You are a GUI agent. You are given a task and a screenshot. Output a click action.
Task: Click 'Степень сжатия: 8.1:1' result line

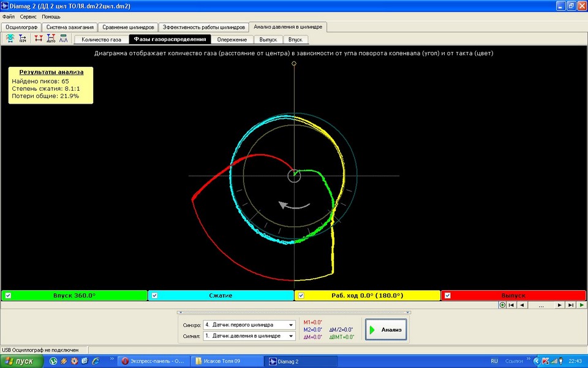[46, 88]
